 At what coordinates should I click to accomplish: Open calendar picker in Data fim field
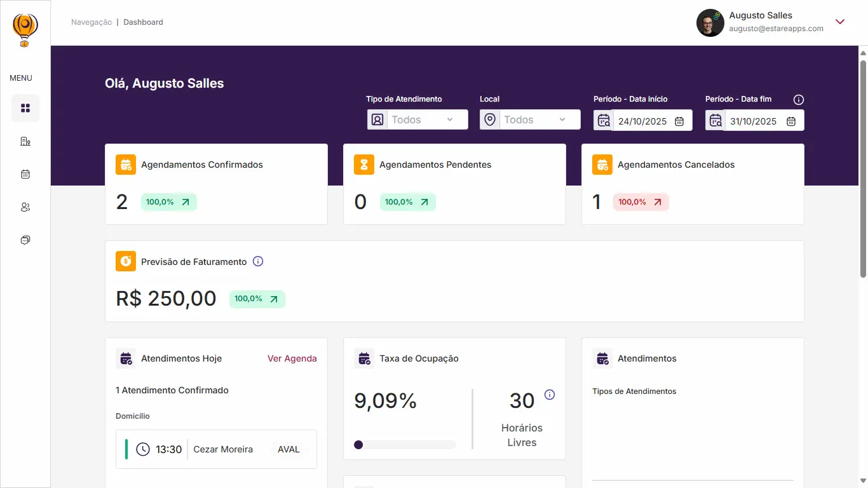tap(790, 121)
